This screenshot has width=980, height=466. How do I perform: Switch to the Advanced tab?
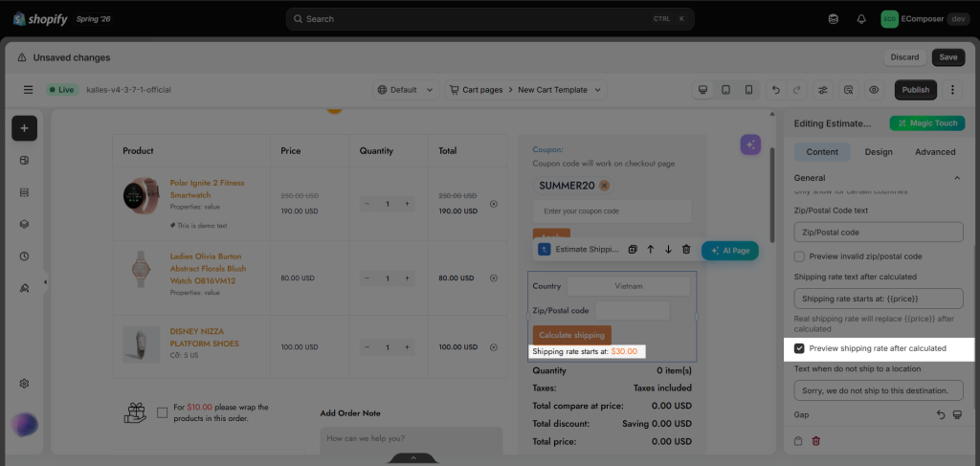pyautogui.click(x=935, y=152)
